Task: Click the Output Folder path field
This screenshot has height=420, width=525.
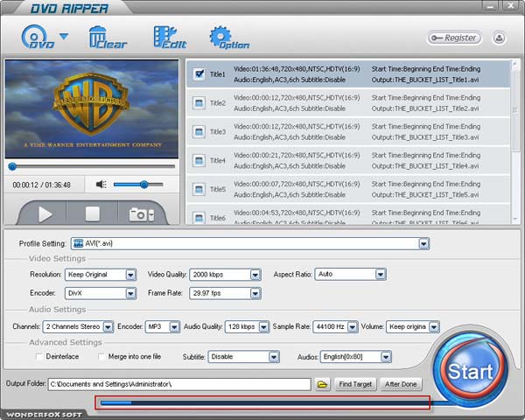Action: pyautogui.click(x=178, y=384)
